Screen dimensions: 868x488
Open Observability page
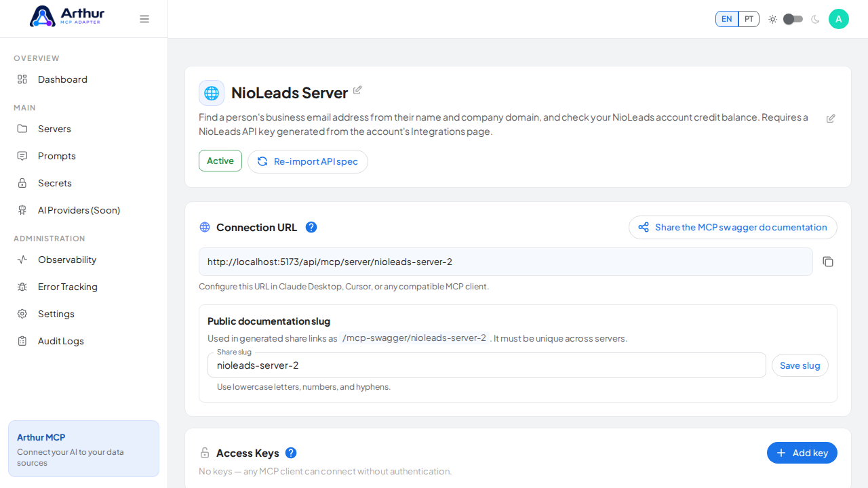pos(84,260)
